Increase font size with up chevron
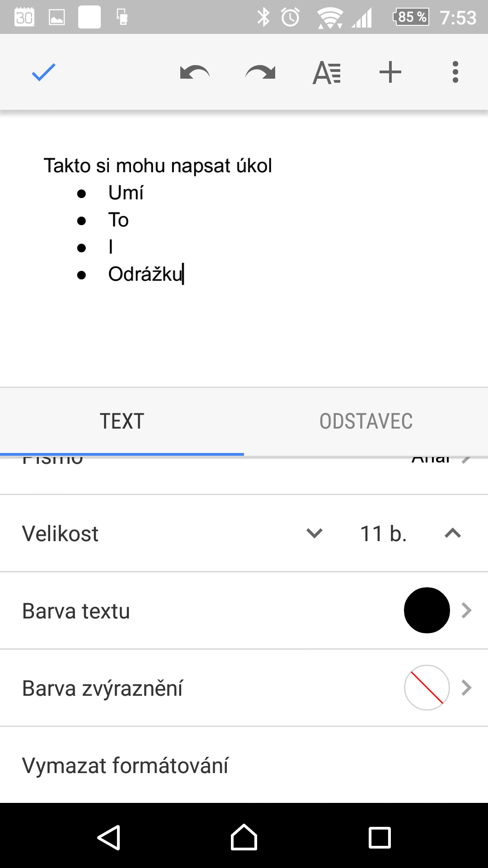Image resolution: width=488 pixels, height=868 pixels. click(x=453, y=533)
